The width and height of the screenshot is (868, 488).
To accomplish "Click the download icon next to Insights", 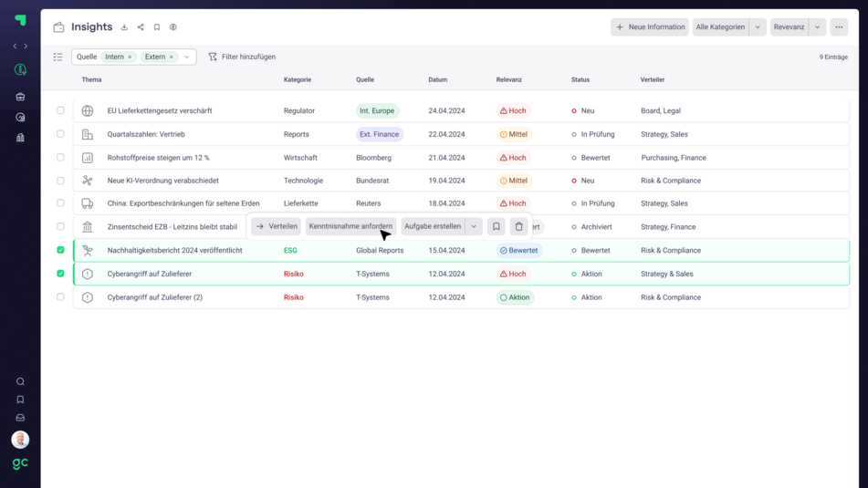I will click(124, 27).
